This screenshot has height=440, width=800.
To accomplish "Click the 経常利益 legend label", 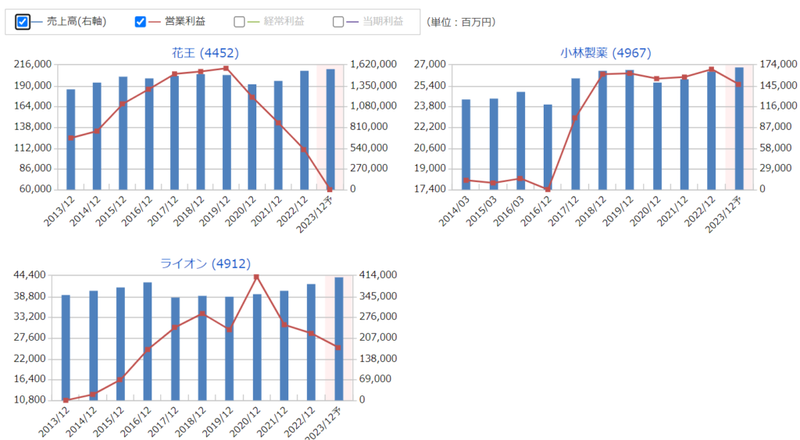I will pos(284,21).
